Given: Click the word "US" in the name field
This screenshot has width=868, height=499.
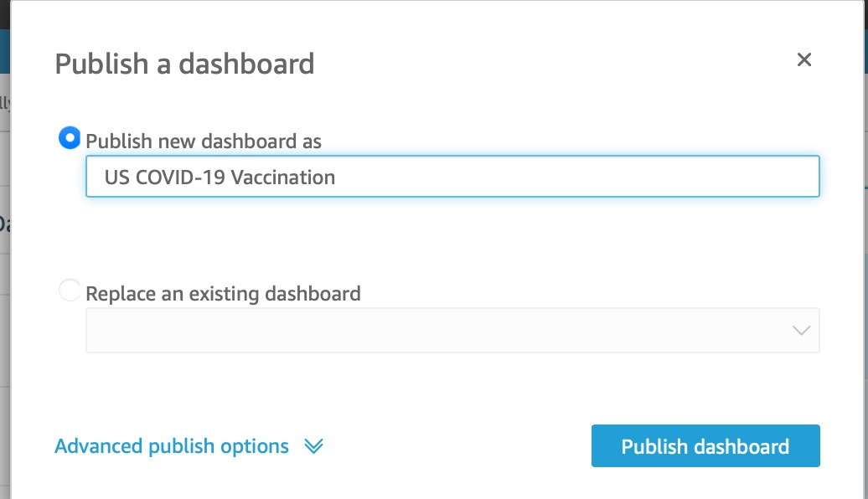Looking at the screenshot, I should pos(116,177).
